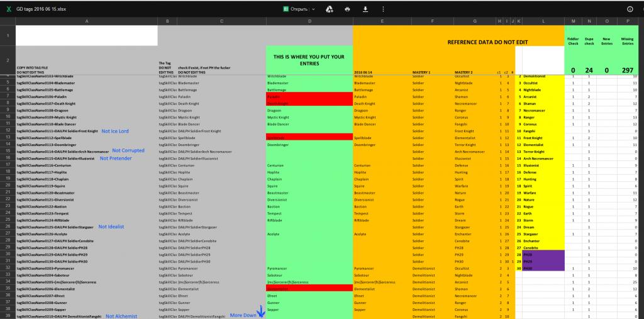Click the red Paladin cell in column D

pyautogui.click(x=309, y=97)
